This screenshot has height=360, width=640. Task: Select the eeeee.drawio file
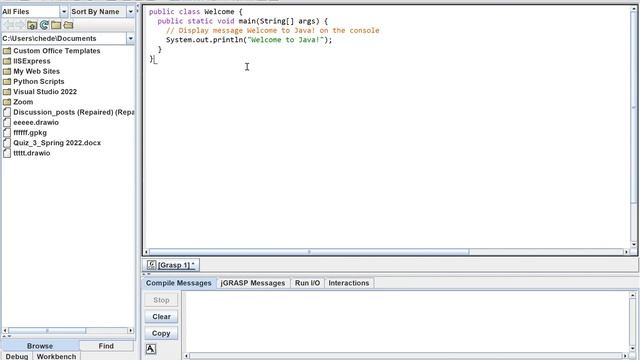(x=31, y=122)
